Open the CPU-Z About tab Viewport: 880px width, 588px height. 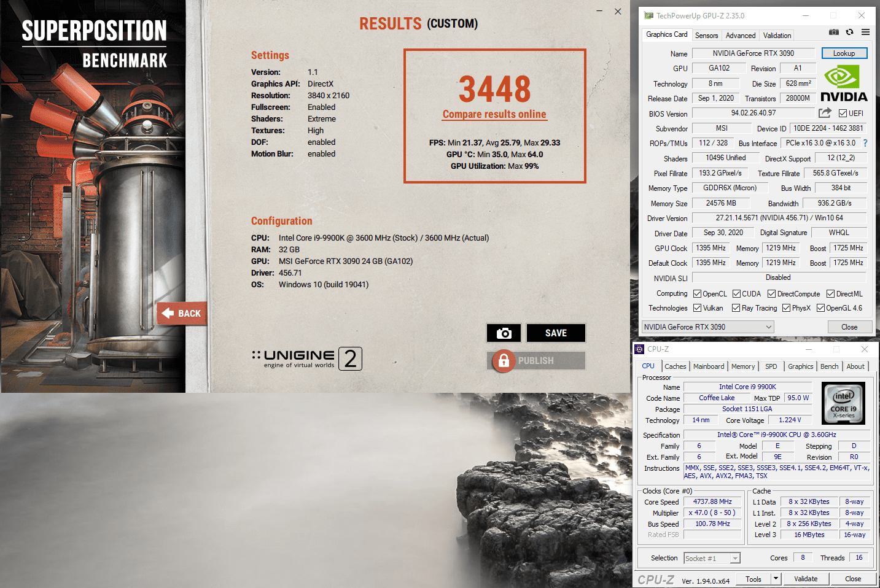point(855,366)
